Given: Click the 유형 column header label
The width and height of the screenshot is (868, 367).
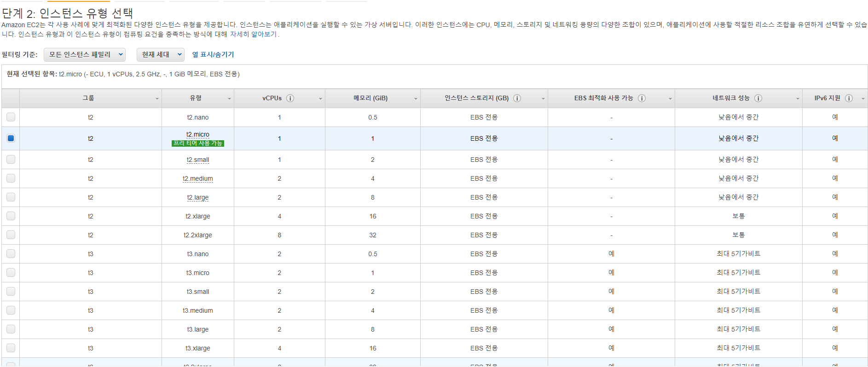Looking at the screenshot, I should click(x=196, y=98).
